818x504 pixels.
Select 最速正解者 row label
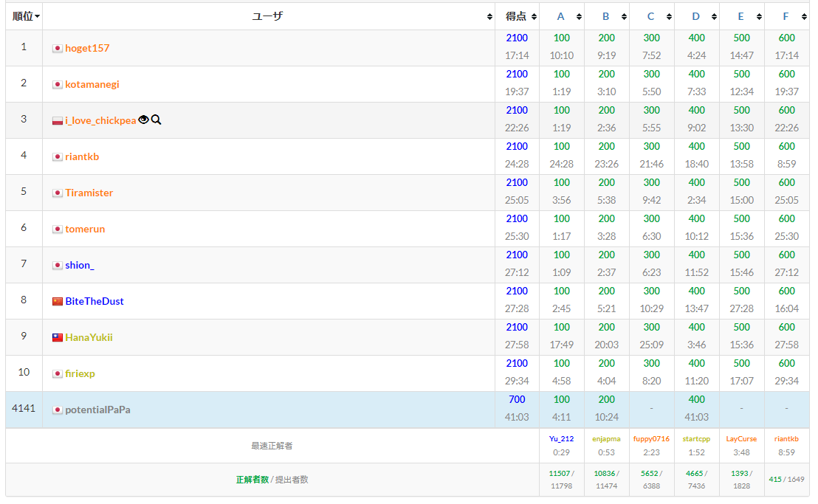coord(272,446)
